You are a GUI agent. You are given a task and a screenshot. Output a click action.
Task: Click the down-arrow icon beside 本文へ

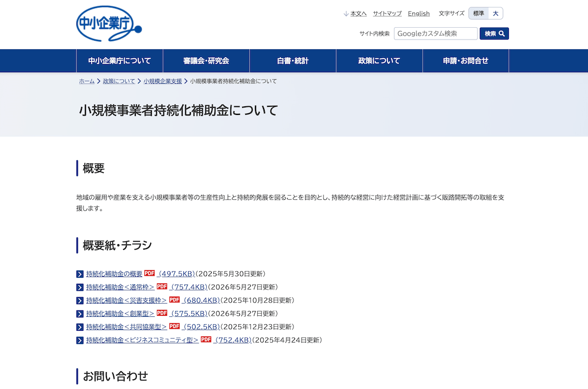click(346, 14)
